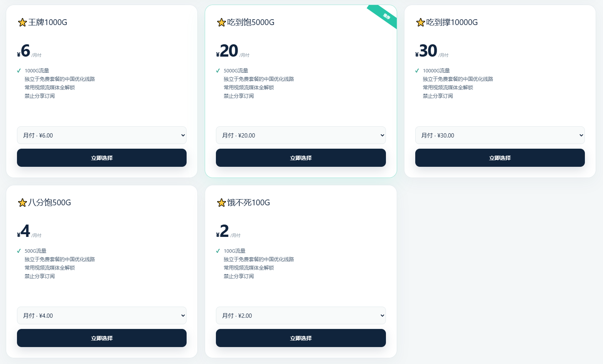Click the star icon beside 八分饱500G
The image size is (603, 364).
(22, 203)
